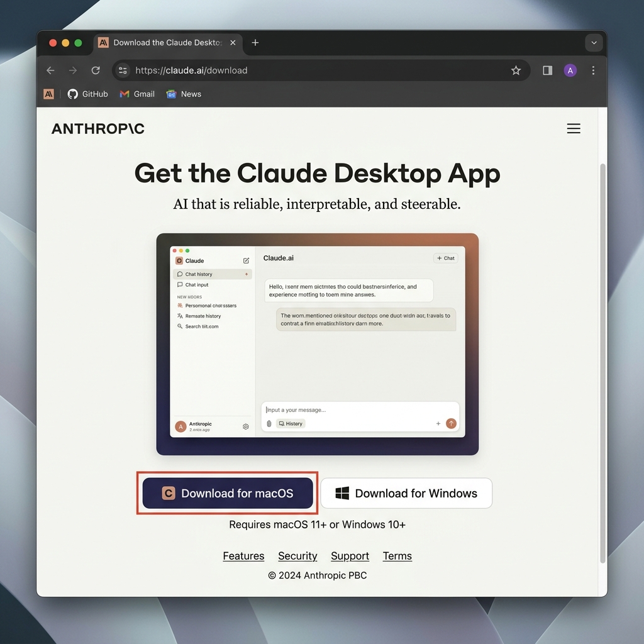Viewport: 644px width, 644px height.
Task: Click Download for macOS button
Action: click(228, 493)
